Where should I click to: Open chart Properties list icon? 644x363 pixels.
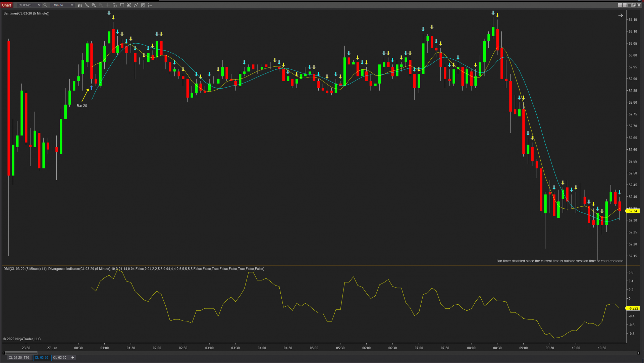point(150,5)
